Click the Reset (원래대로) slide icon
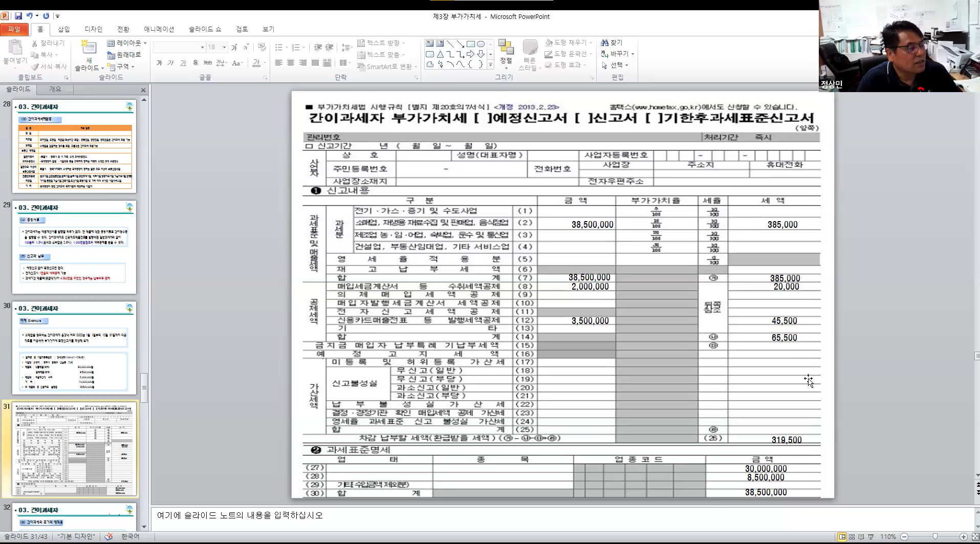The image size is (980, 544). 111,55
